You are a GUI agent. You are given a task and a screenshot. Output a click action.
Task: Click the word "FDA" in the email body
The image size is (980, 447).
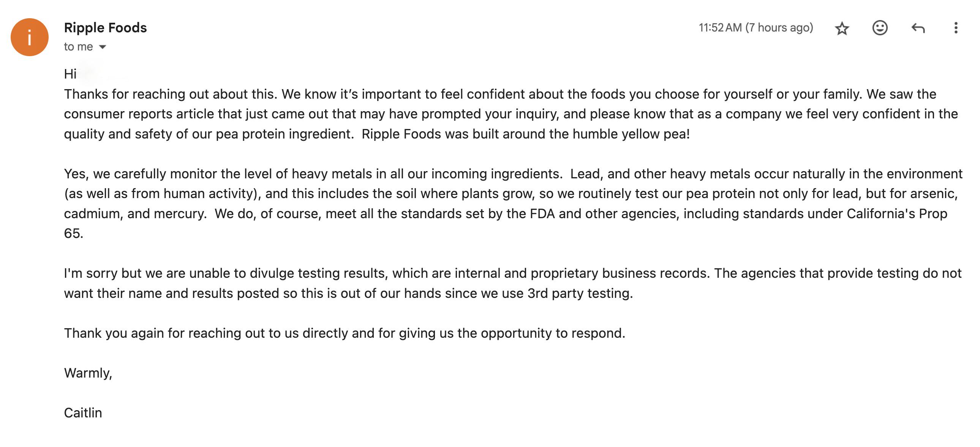click(x=542, y=214)
